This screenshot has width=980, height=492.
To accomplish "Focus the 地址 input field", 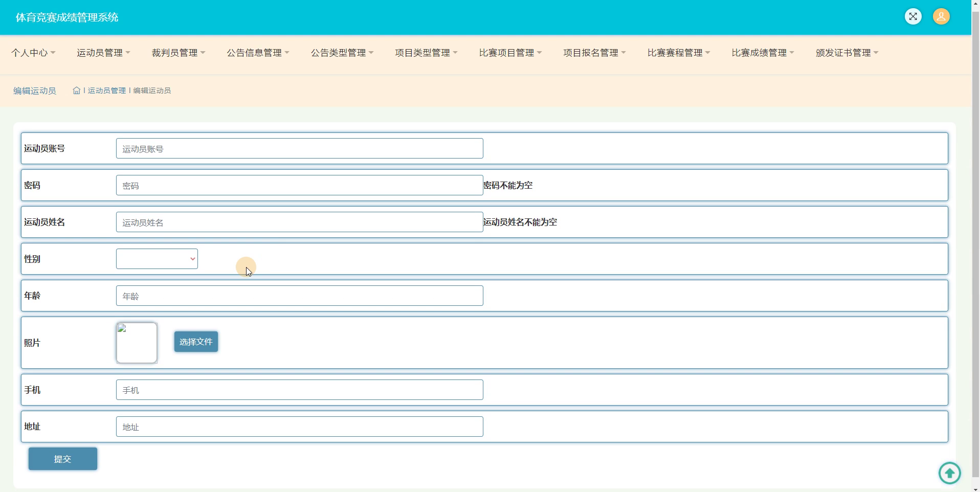I will (300, 427).
